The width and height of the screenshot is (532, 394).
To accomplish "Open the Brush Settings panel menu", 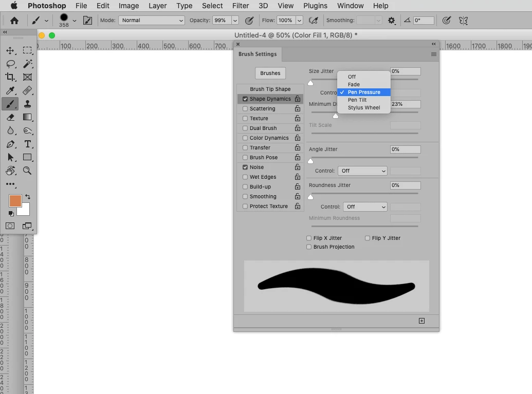I will 434,54.
